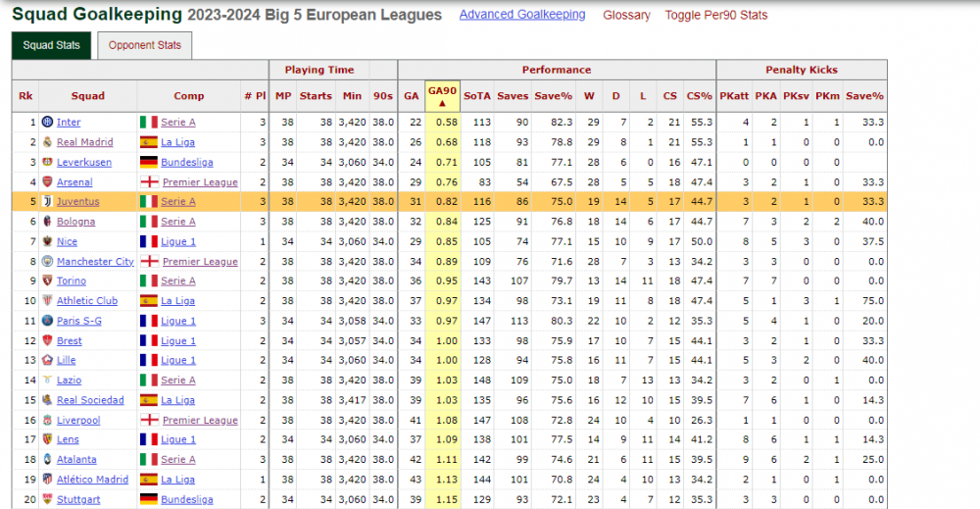980x509 pixels.
Task: Open the Glossary
Action: pos(626,15)
